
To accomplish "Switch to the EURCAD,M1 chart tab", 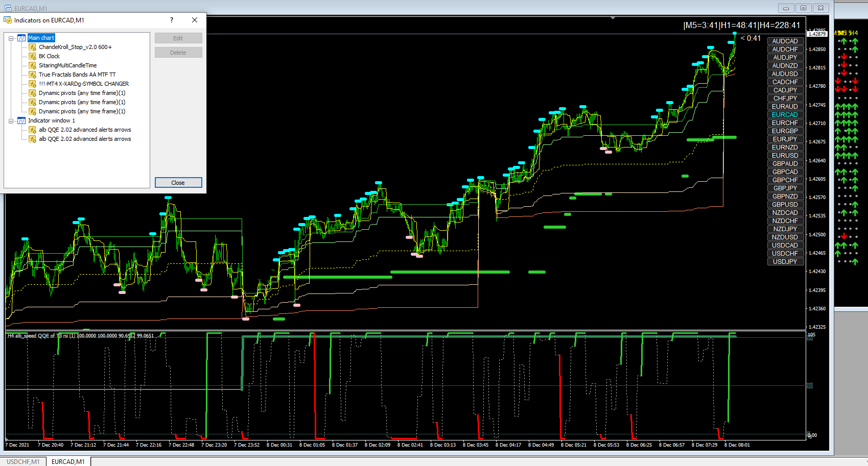I will (68, 461).
